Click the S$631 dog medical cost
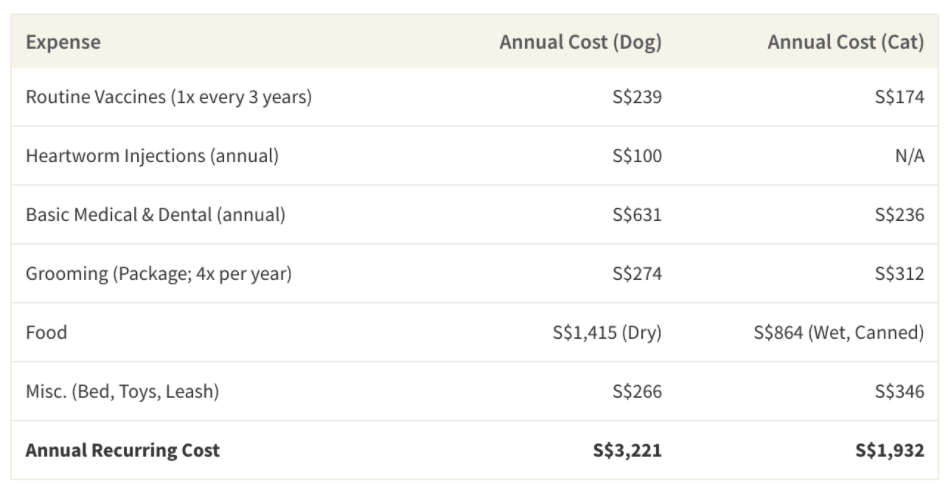This screenshot has width=952, height=500. [637, 215]
